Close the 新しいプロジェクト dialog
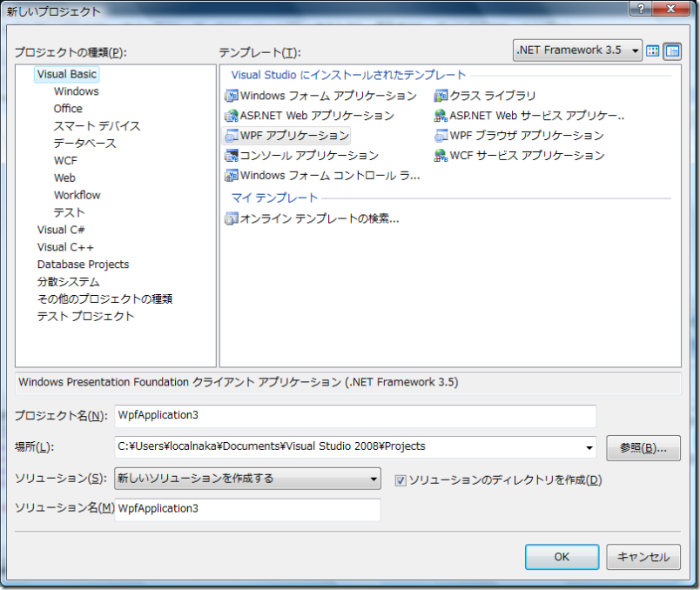Screen dimensions: 700x590 670,9
